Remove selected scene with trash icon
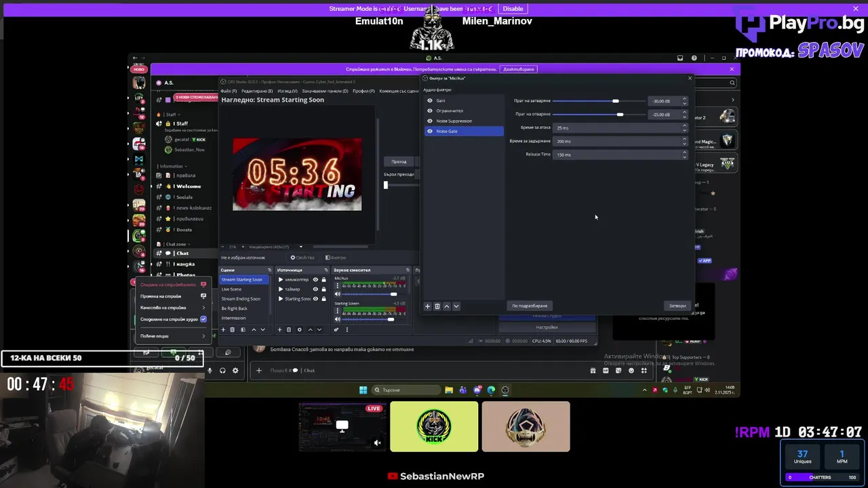This screenshot has width=868, height=488. coord(233,329)
